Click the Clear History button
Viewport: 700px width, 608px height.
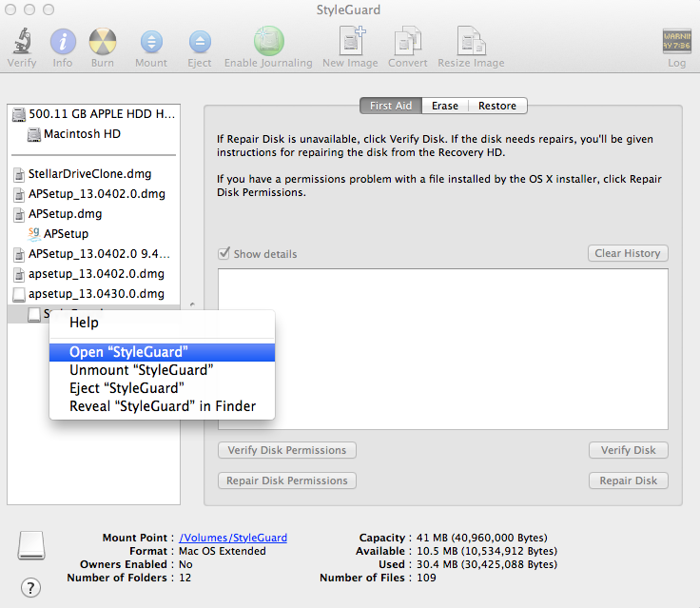(x=628, y=253)
